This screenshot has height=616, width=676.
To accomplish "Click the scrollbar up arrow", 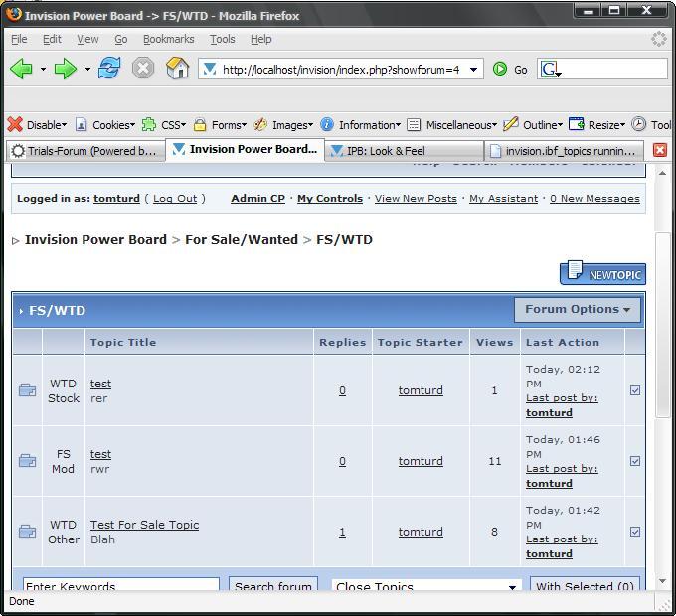I will tap(663, 173).
